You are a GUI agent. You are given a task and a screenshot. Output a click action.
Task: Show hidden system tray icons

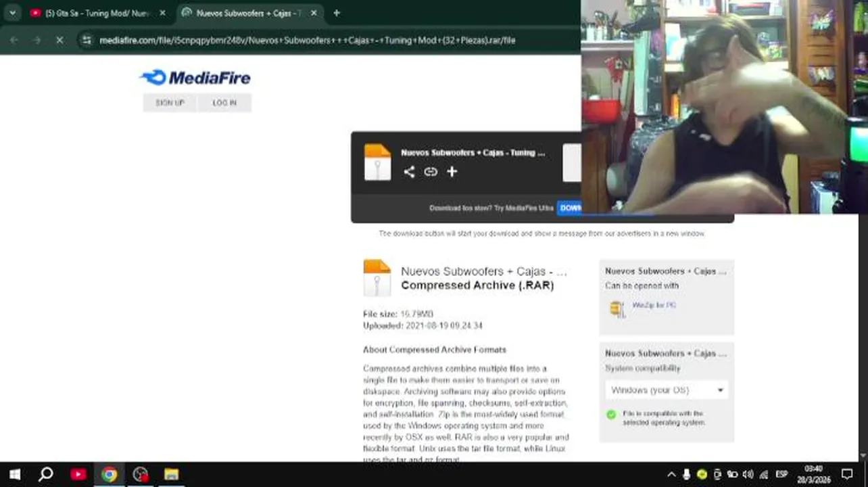(671, 474)
